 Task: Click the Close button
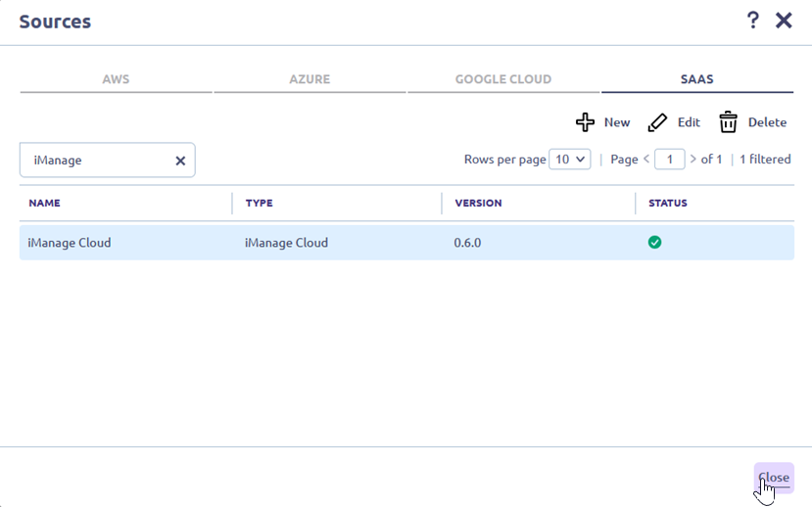coord(774,478)
